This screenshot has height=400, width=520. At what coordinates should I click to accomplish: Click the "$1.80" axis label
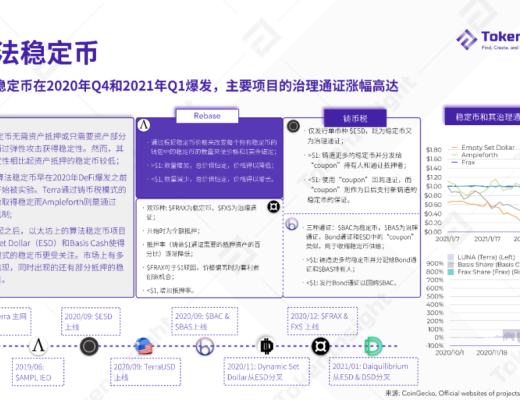click(434, 149)
